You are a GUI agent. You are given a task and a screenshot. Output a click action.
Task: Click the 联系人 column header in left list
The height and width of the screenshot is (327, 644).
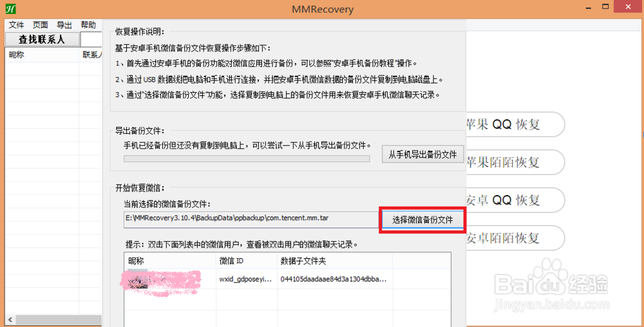91,55
